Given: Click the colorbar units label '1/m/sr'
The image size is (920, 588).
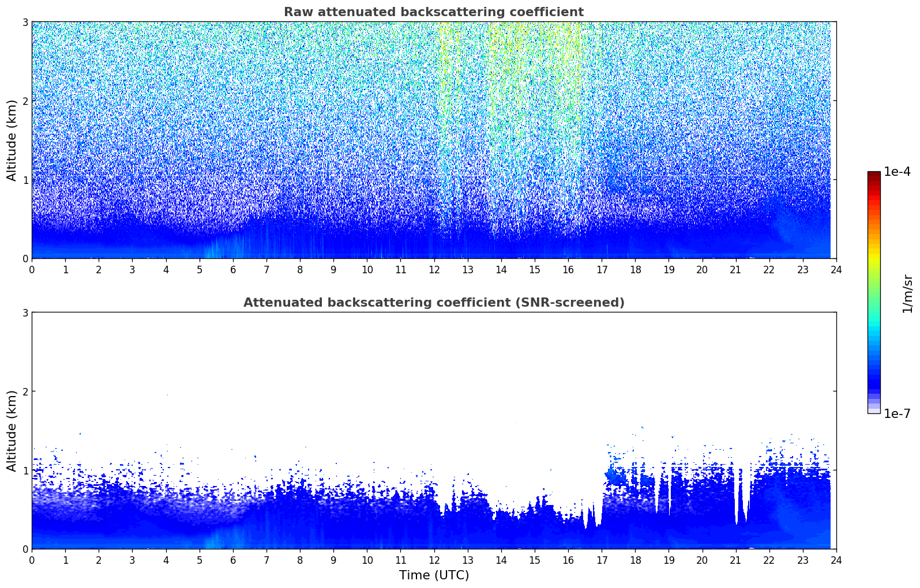Looking at the screenshot, I should (907, 293).
